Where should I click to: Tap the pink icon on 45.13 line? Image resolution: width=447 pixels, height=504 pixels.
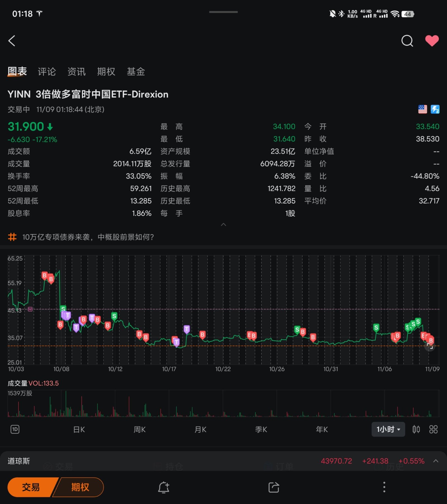click(30, 309)
